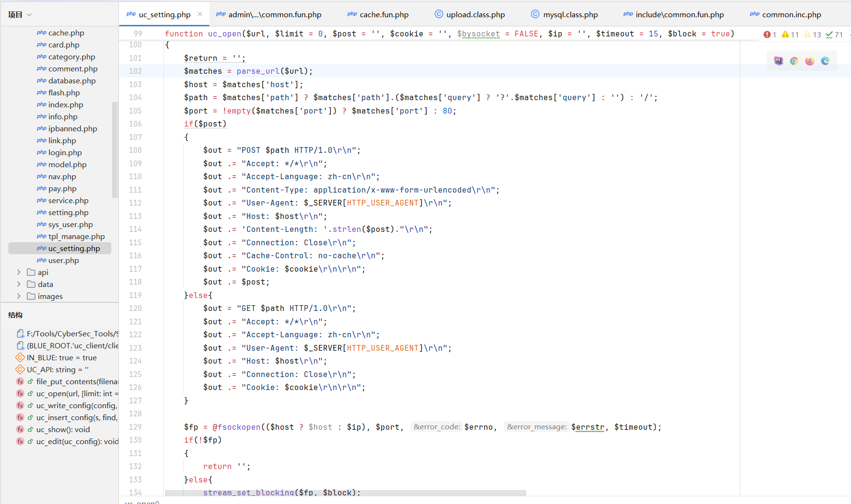Open current file in Chrome browser
This screenshot has height=504, width=851.
pyautogui.click(x=794, y=61)
